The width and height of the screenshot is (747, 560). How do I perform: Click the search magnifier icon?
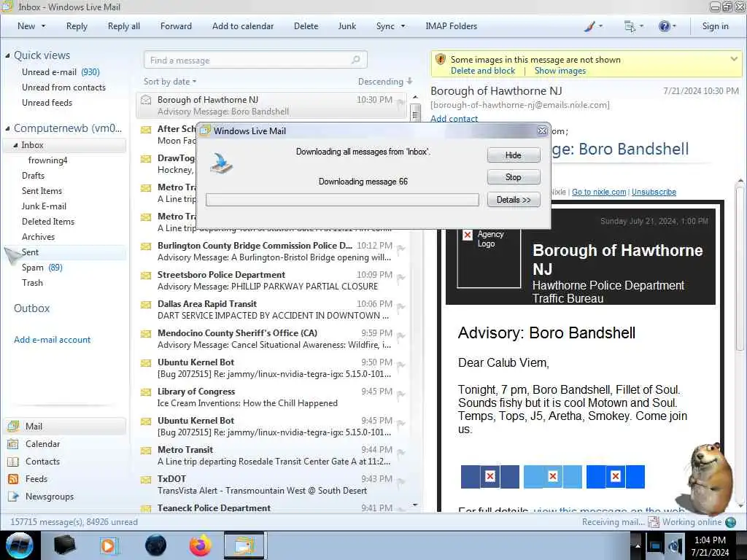[356, 60]
